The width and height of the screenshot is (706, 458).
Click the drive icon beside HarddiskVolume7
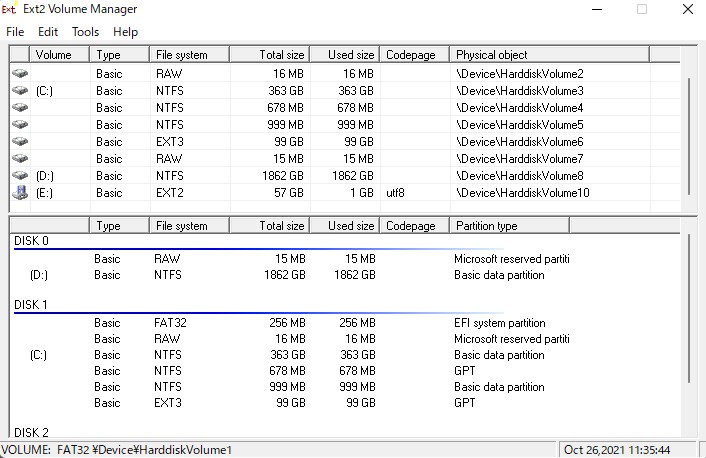click(x=20, y=159)
